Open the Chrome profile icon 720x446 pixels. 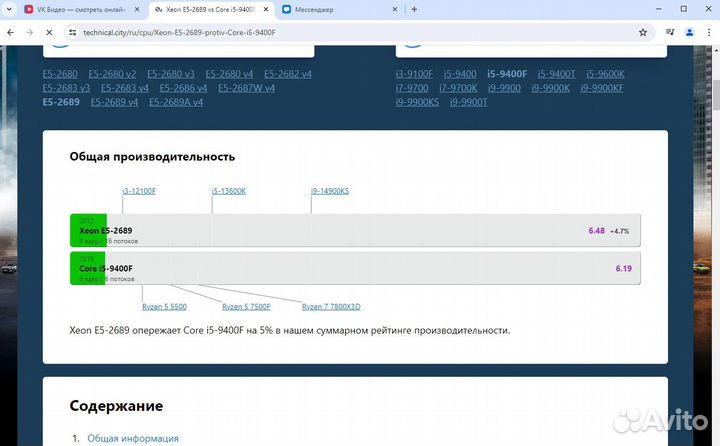689,33
